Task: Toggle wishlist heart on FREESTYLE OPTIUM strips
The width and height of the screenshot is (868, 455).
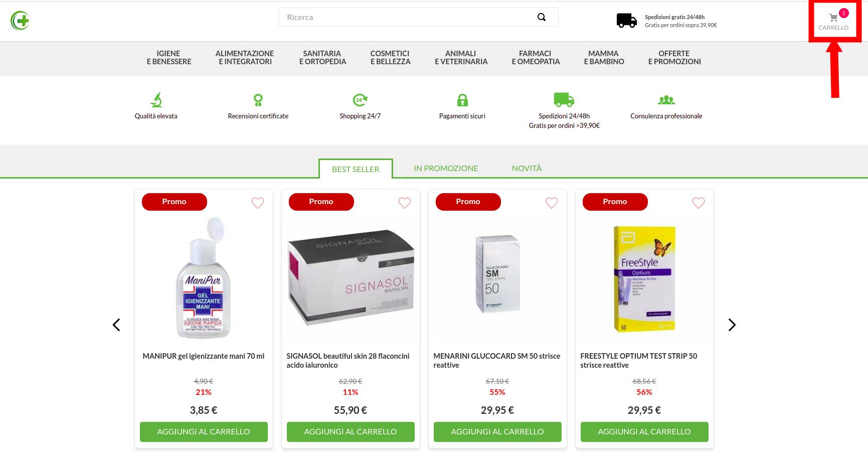Action: [x=699, y=203]
